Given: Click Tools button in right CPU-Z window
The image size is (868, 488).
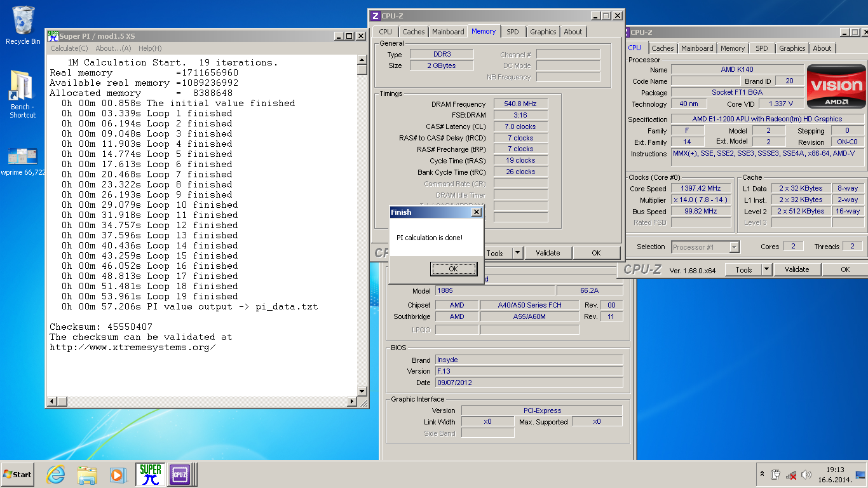Looking at the screenshot, I should (x=743, y=269).
